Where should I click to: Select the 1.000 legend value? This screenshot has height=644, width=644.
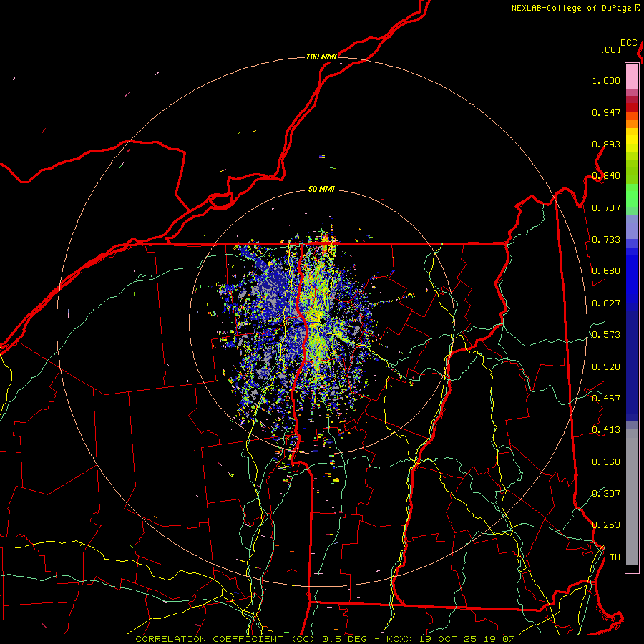point(606,80)
